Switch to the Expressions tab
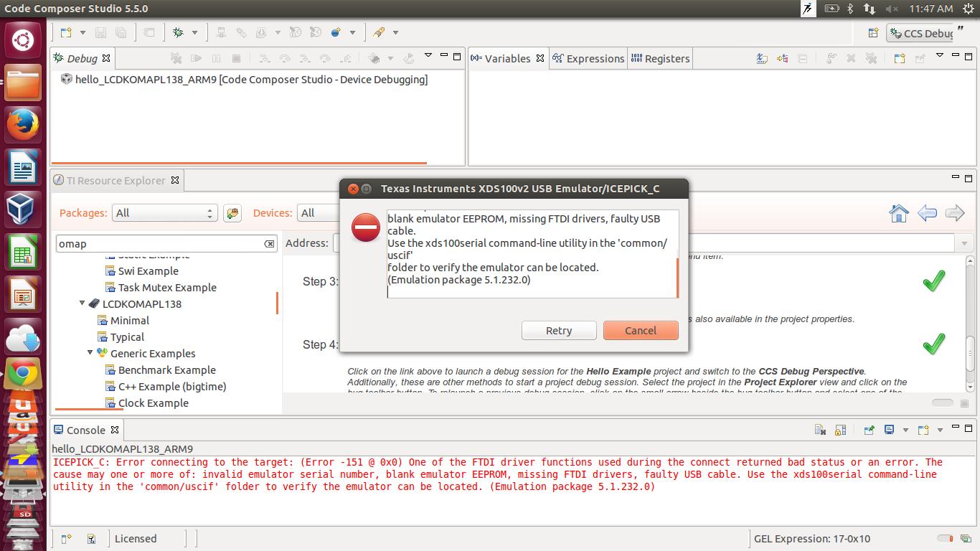Screen dimensions: 980x551 pyautogui.click(x=588, y=59)
